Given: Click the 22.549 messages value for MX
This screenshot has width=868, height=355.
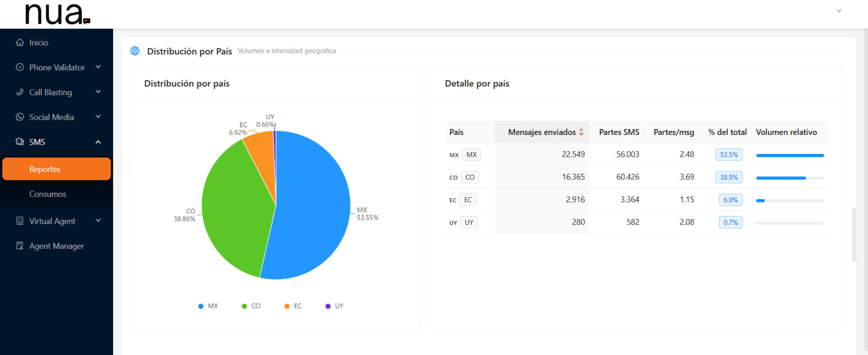Looking at the screenshot, I should 573,154.
